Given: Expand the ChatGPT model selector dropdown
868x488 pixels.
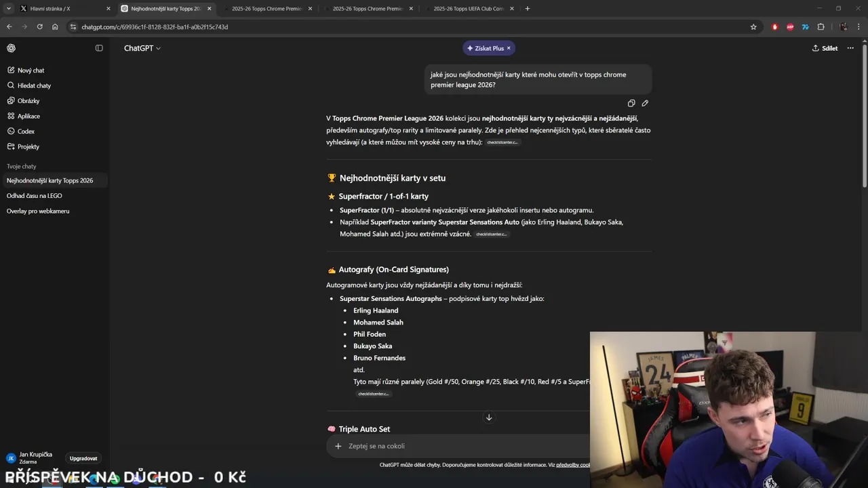Looking at the screenshot, I should click(x=142, y=48).
